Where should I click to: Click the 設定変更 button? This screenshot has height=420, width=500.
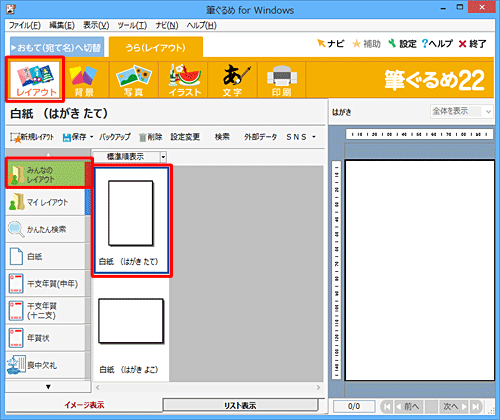point(185,137)
